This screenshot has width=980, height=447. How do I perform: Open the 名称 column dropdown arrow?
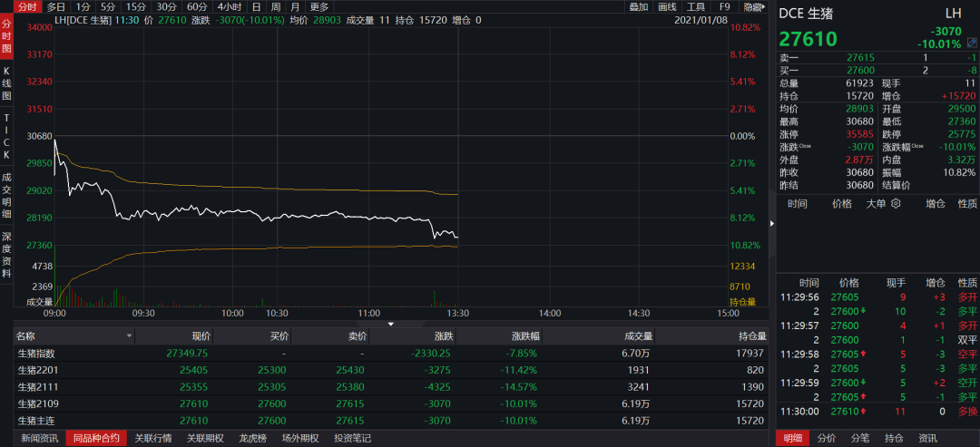coord(129,336)
